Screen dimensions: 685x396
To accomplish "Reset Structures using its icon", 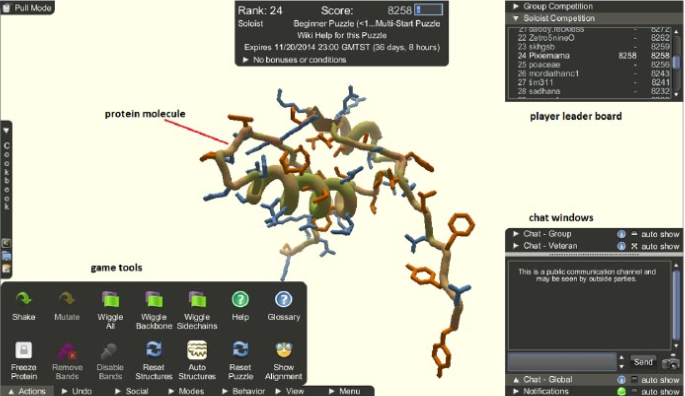I will click(154, 350).
